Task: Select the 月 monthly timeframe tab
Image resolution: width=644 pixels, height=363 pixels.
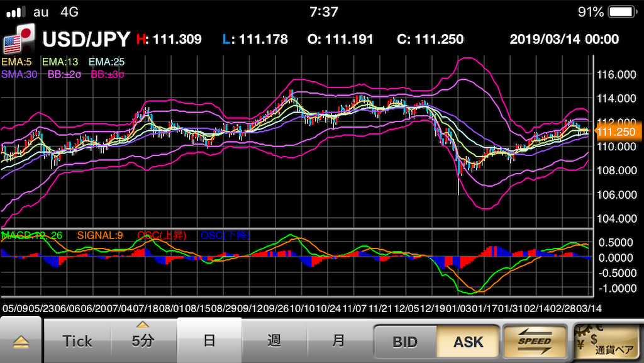Action: (x=339, y=340)
